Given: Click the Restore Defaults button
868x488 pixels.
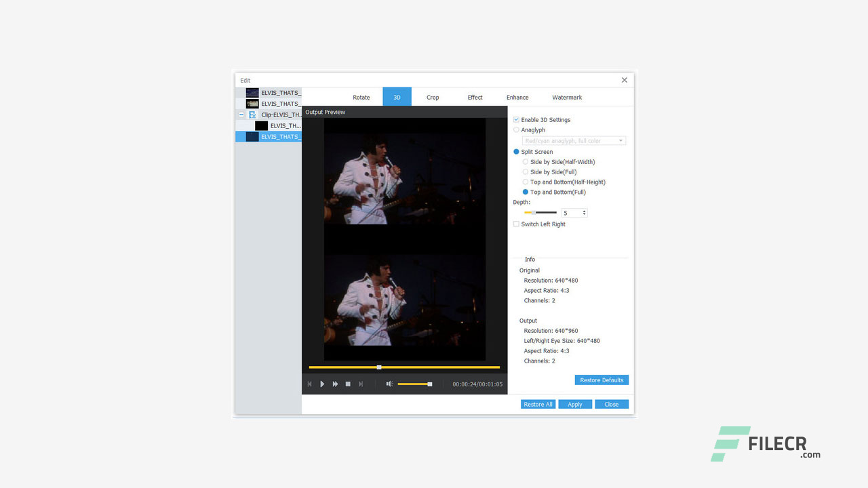Looking at the screenshot, I should [601, 380].
